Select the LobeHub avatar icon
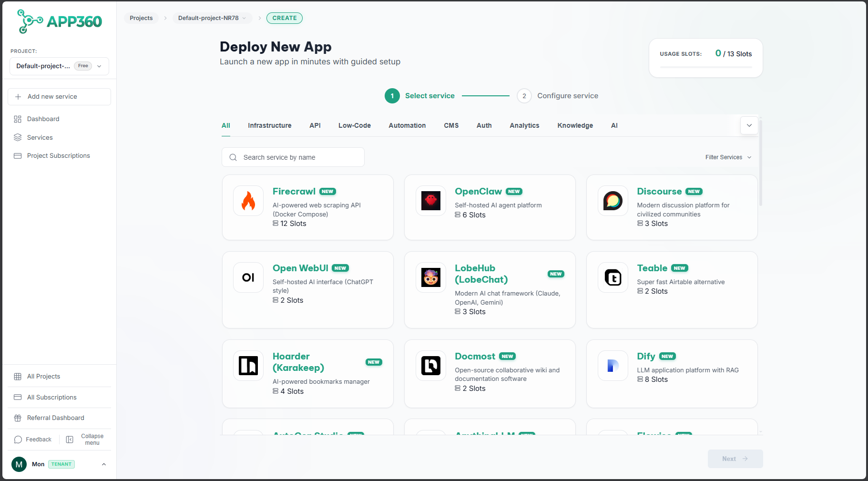Screen dimensions: 868x481 [x=431, y=277]
